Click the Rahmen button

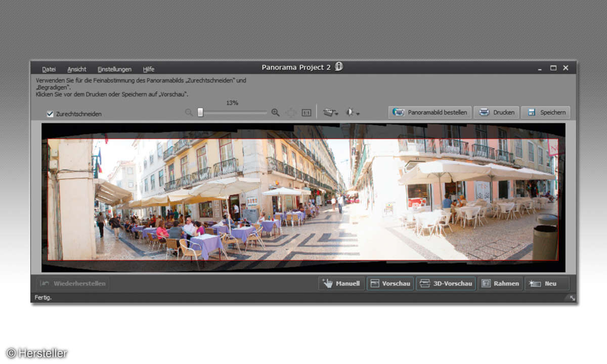click(x=501, y=284)
